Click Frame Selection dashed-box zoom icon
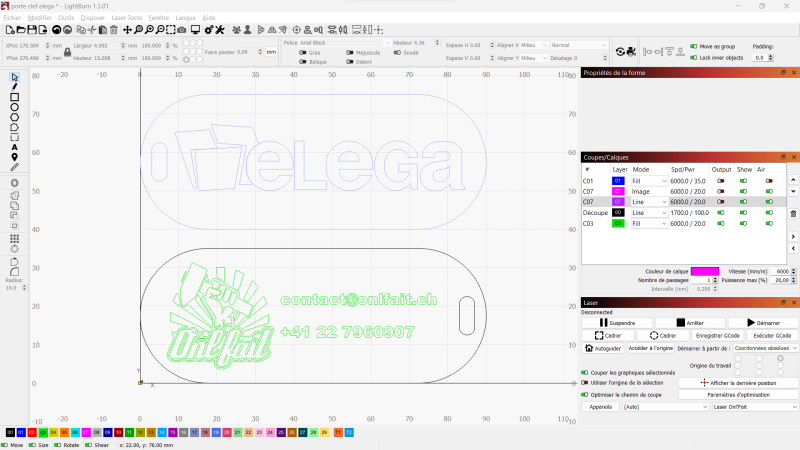The height and width of the screenshot is (450, 800). click(x=170, y=30)
